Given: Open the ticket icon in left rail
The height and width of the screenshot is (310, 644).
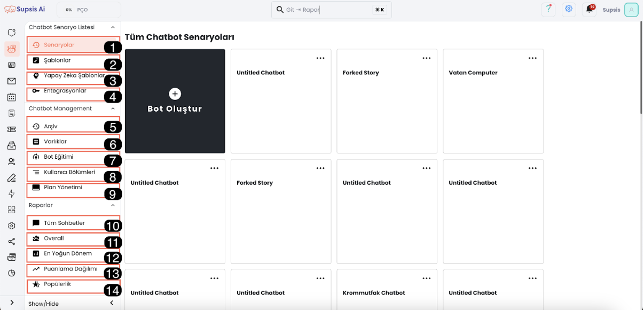Looking at the screenshot, I should pos(12,129).
